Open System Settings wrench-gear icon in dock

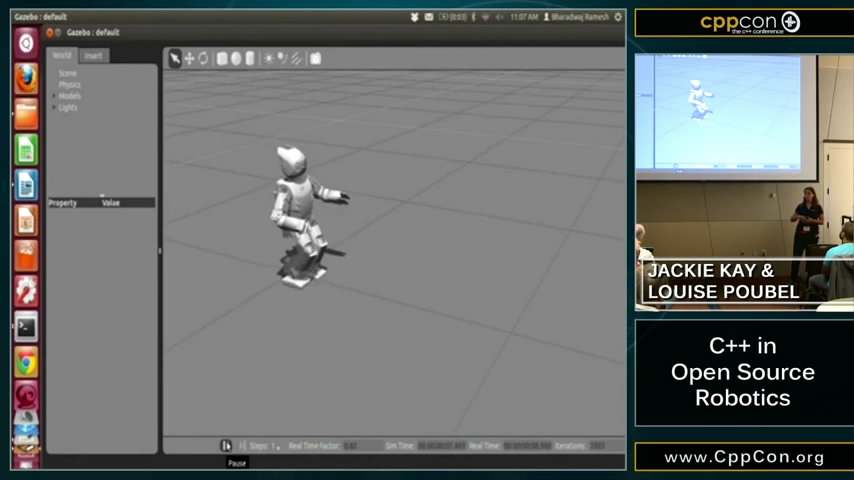pos(26,291)
